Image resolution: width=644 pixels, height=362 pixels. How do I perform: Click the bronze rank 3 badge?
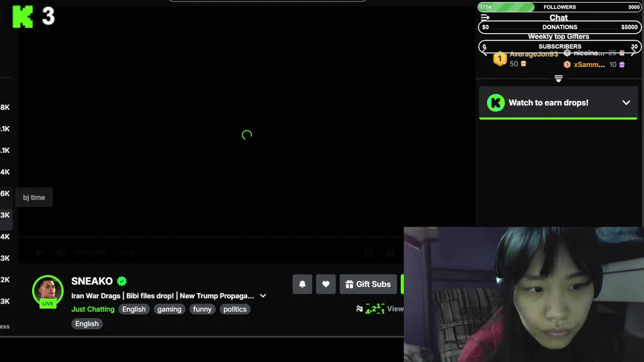click(x=567, y=64)
